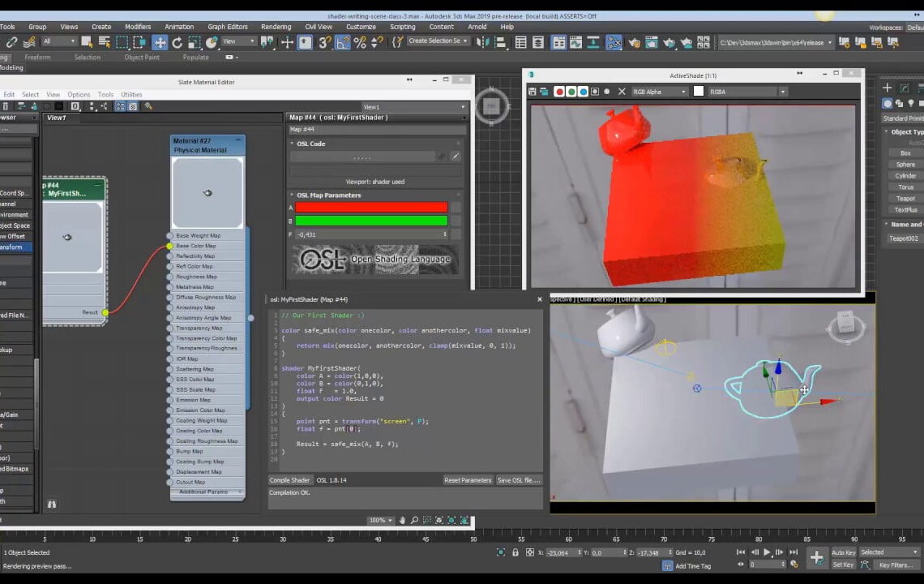Click the red A color bar in OSL Map Parameters
Viewport: 924px width, 584px height.
pos(370,208)
